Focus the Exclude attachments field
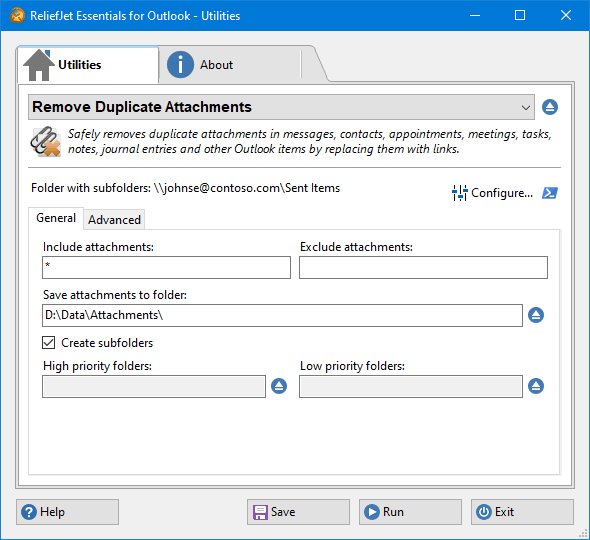 (x=423, y=268)
